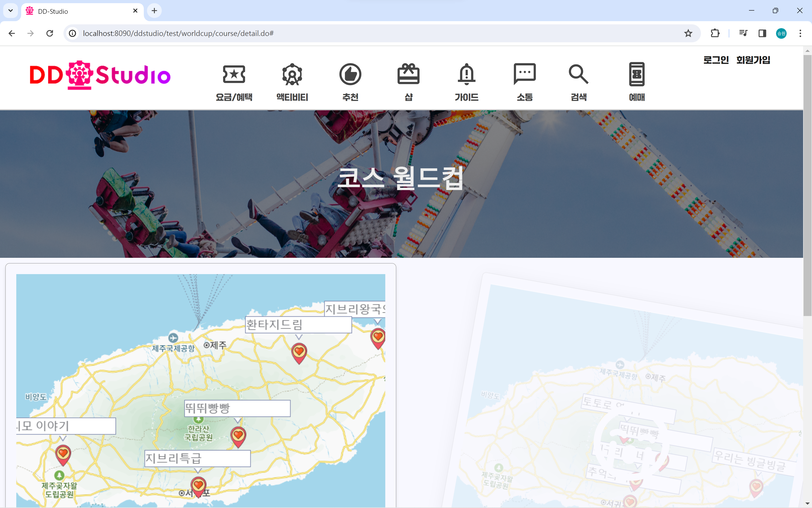Go to the DD Studio logo home

pos(100,75)
